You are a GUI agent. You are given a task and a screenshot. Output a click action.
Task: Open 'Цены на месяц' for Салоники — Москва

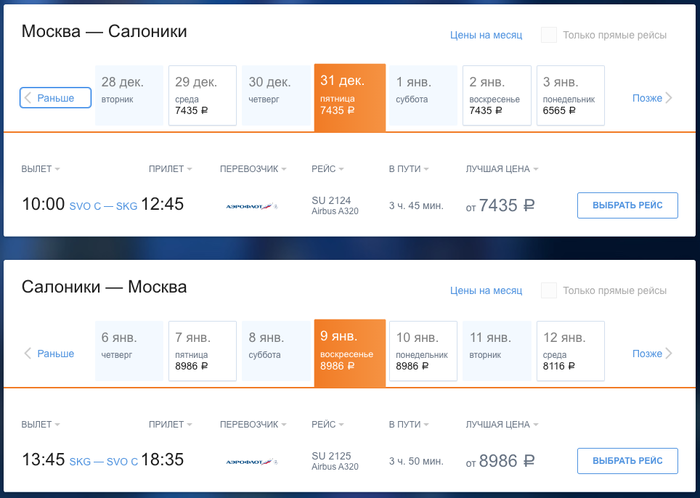pos(486,291)
